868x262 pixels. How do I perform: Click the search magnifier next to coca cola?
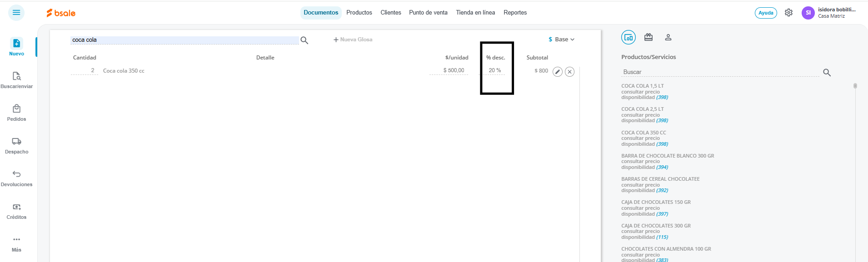pyautogui.click(x=304, y=40)
